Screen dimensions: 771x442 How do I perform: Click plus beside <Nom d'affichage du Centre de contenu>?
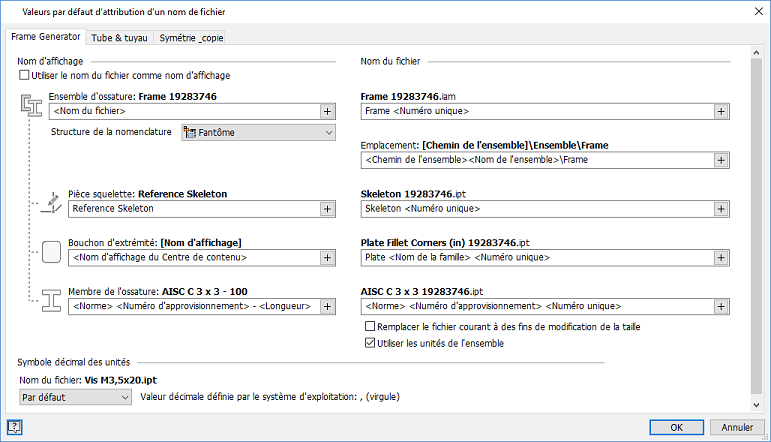(327, 258)
